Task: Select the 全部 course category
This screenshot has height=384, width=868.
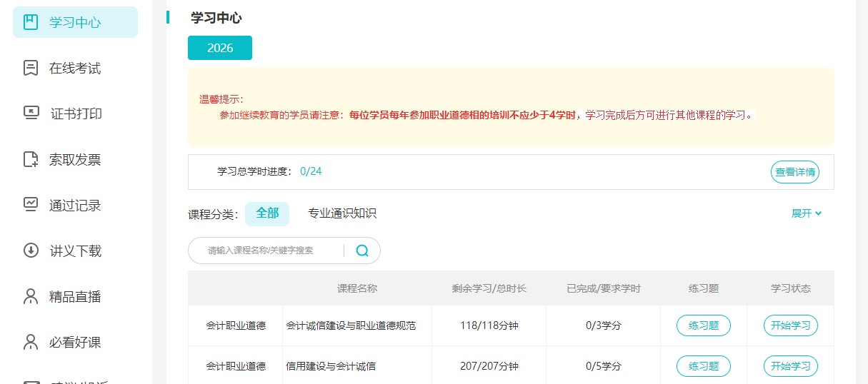Action: [x=267, y=213]
